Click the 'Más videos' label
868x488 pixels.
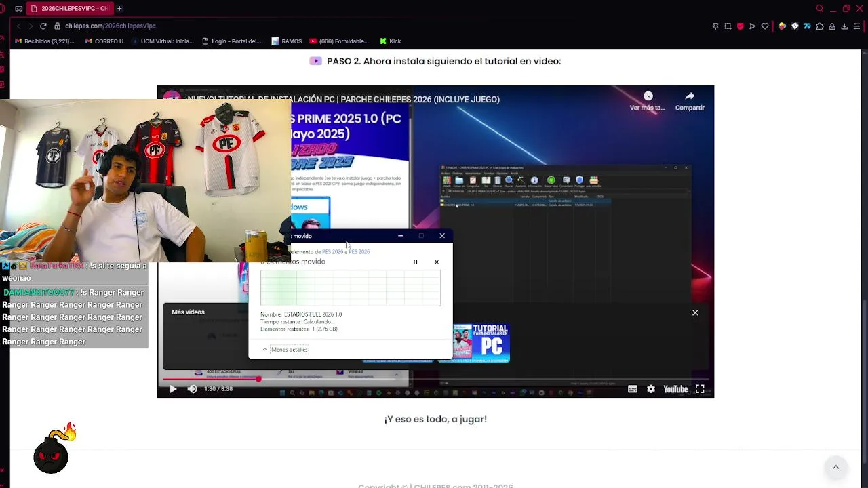coord(188,312)
